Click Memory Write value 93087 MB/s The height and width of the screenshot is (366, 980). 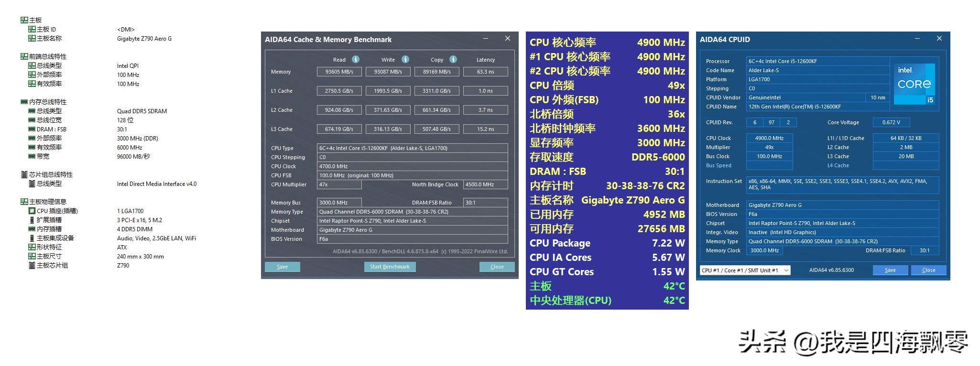(388, 72)
